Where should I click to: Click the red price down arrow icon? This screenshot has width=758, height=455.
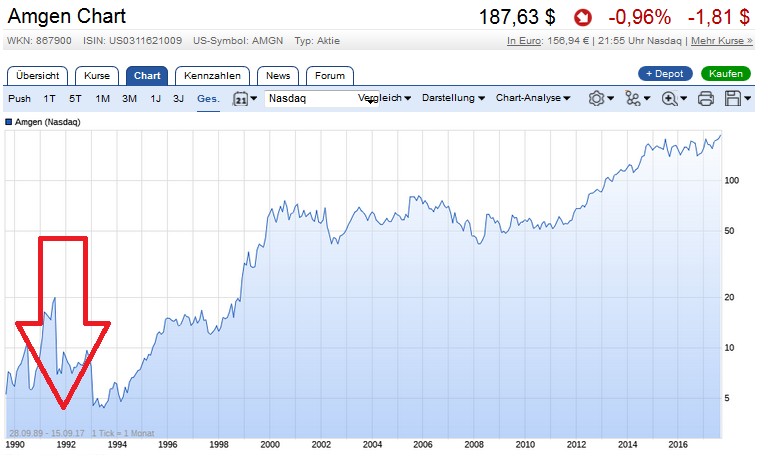(583, 18)
